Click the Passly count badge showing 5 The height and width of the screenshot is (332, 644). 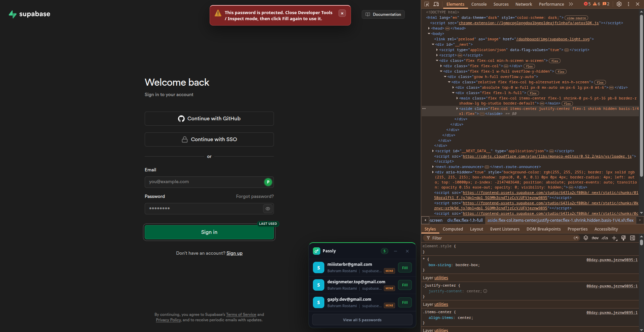[385, 251]
